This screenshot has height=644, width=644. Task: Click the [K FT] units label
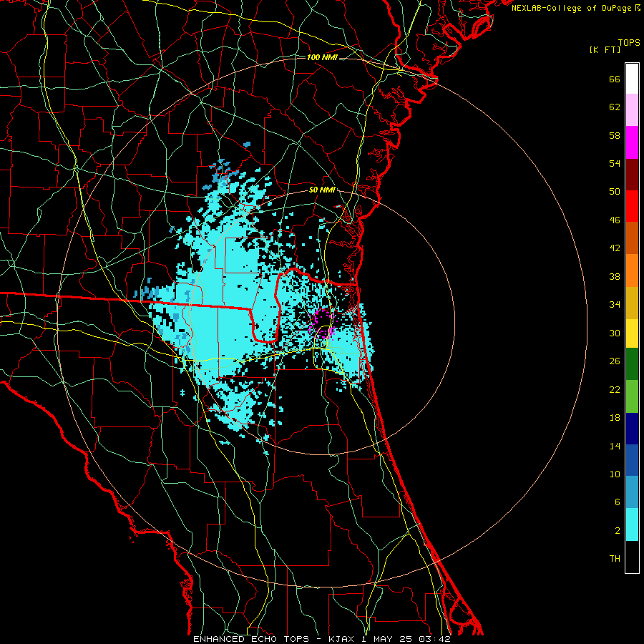[605, 49]
